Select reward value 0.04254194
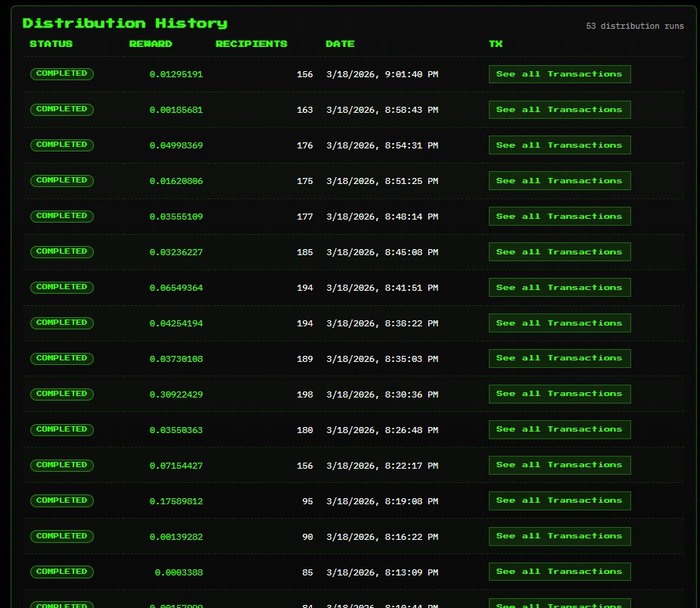Image resolution: width=700 pixels, height=608 pixels. [176, 323]
